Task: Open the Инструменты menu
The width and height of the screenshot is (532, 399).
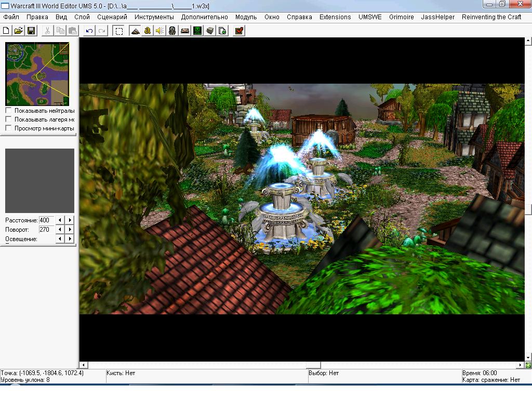Action: [154, 17]
